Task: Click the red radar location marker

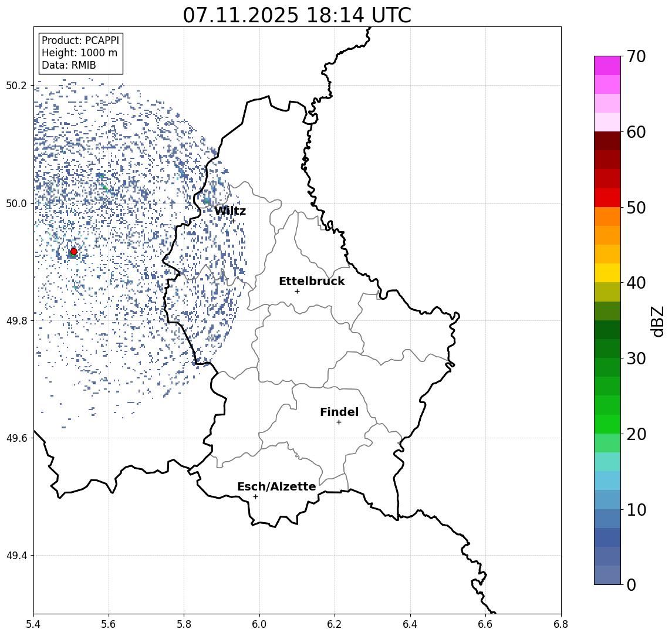Action: [74, 252]
